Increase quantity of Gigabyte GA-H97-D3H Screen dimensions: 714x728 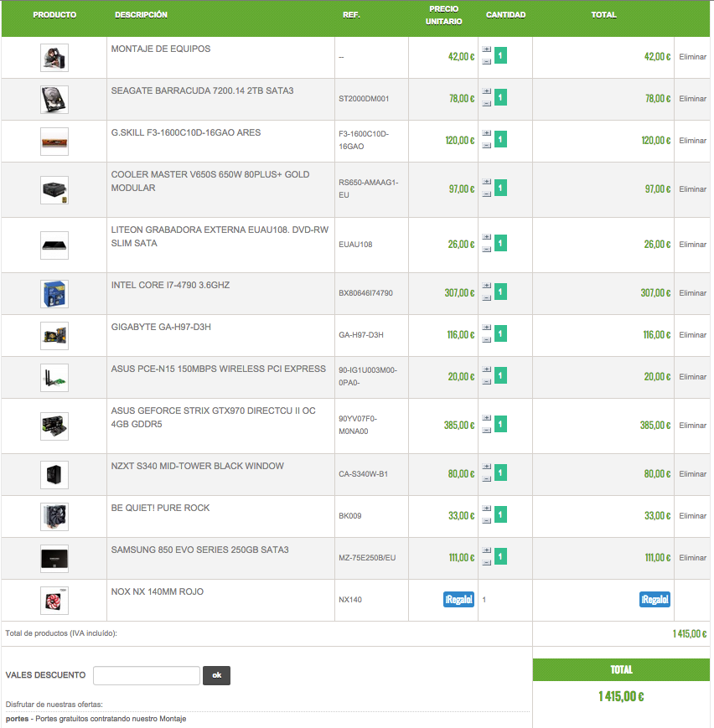[486, 328]
